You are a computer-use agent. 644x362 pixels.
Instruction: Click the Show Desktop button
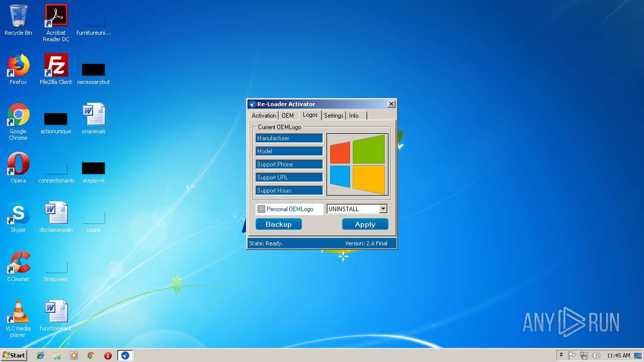coord(638,355)
